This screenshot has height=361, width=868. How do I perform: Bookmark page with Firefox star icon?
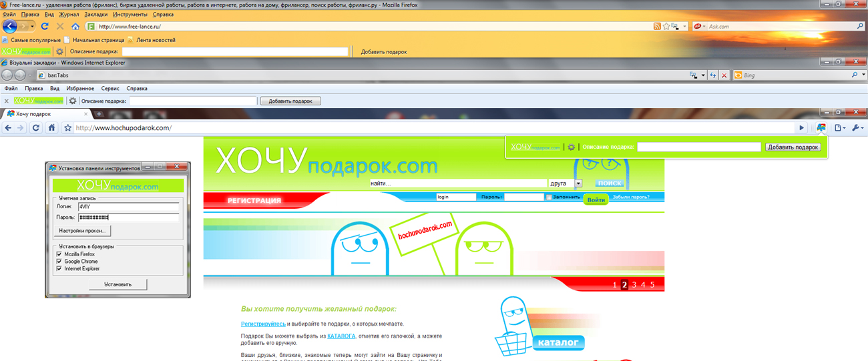667,27
